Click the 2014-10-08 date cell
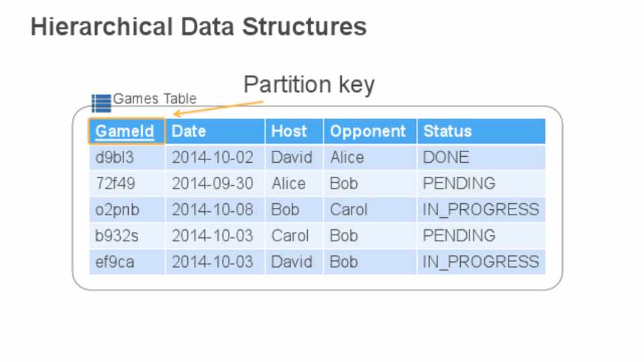The image size is (644, 362). [213, 210]
